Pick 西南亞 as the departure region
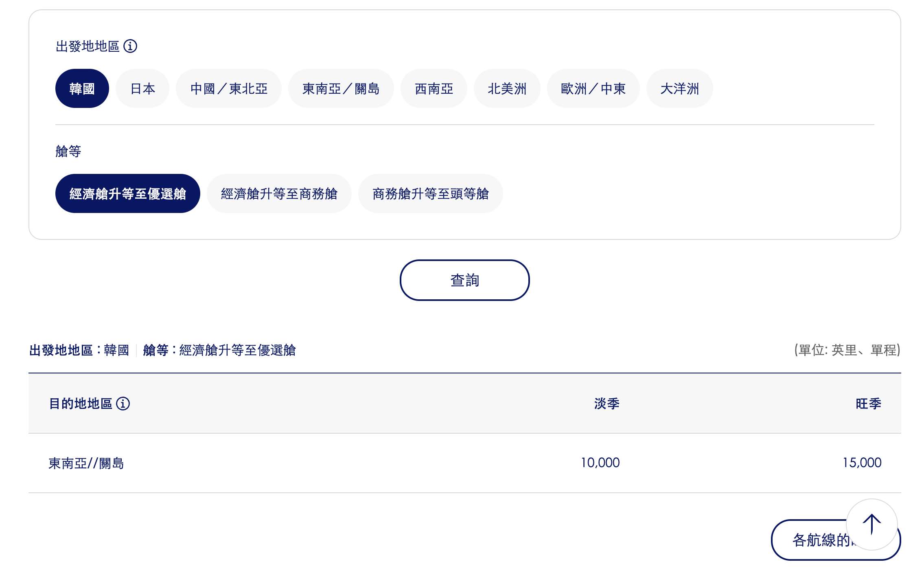Image resolution: width=924 pixels, height=575 pixels. coord(433,88)
